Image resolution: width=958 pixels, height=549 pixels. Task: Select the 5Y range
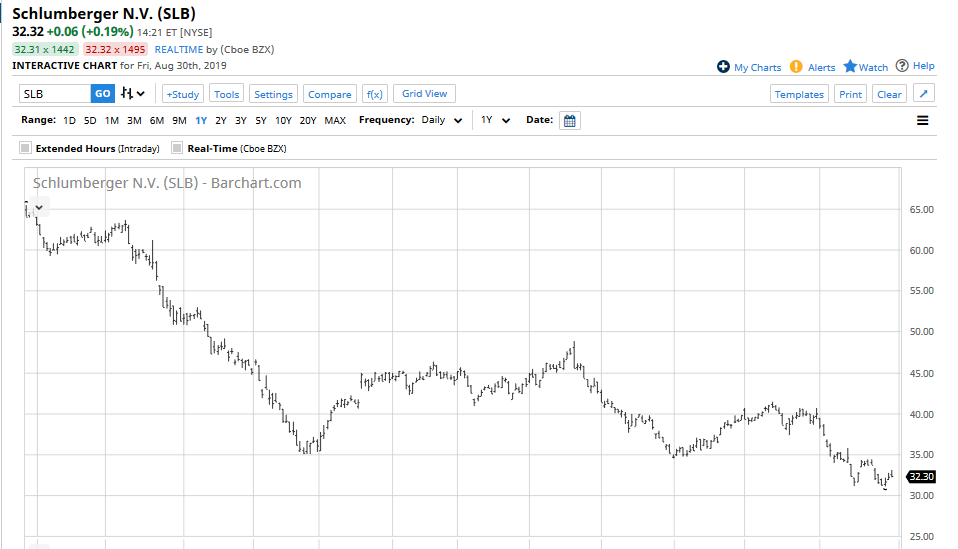click(x=261, y=120)
